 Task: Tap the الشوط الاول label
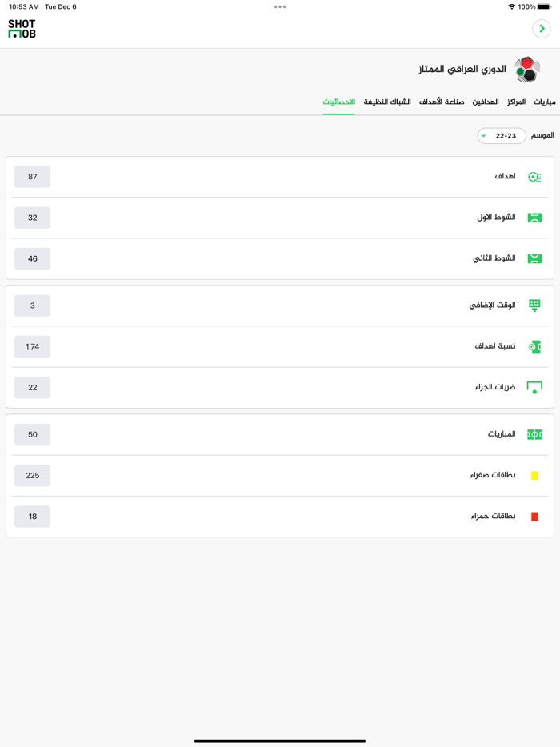click(496, 218)
